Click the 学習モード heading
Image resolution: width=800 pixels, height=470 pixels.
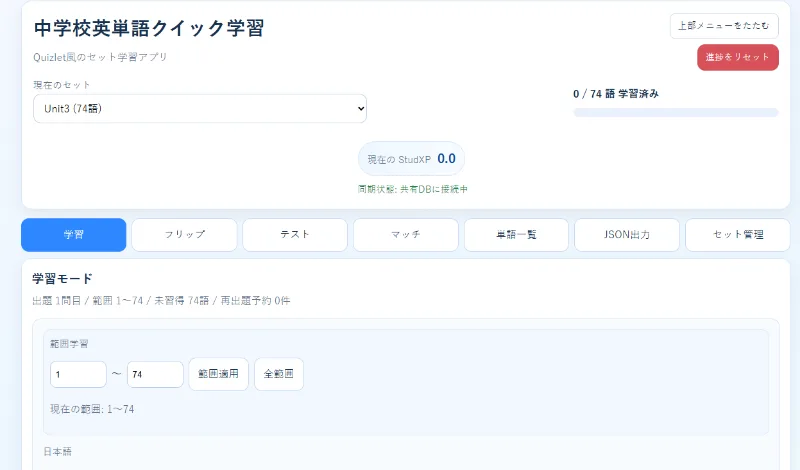point(62,279)
